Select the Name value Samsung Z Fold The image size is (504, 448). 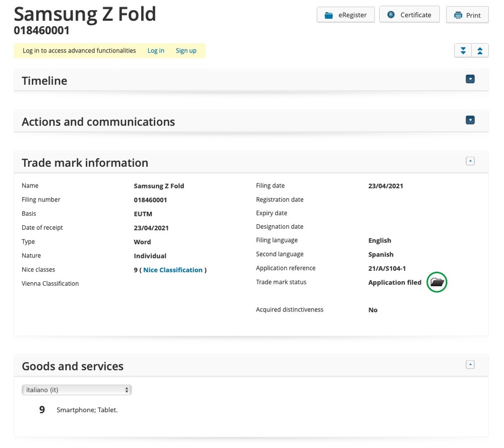[x=159, y=186]
